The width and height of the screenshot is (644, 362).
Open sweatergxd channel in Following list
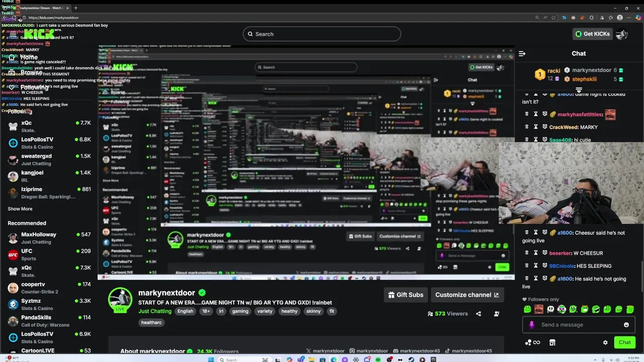pyautogui.click(x=49, y=159)
